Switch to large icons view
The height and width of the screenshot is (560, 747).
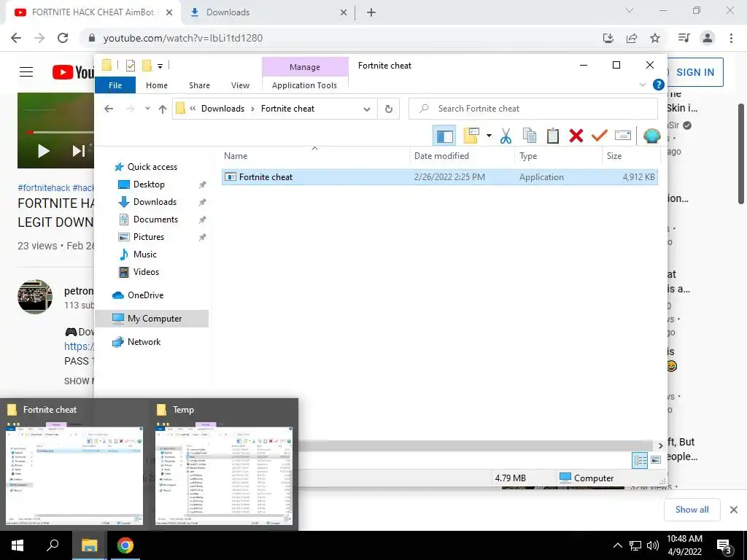point(656,460)
